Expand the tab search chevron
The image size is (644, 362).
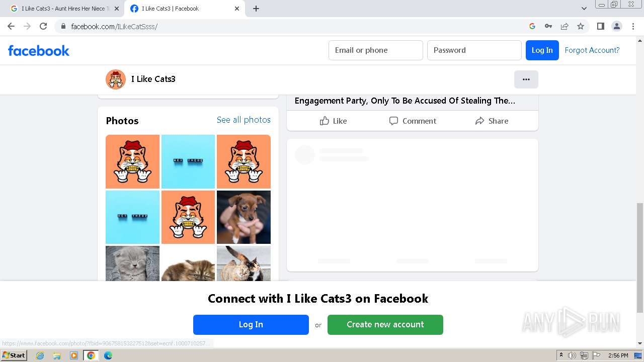click(x=584, y=9)
